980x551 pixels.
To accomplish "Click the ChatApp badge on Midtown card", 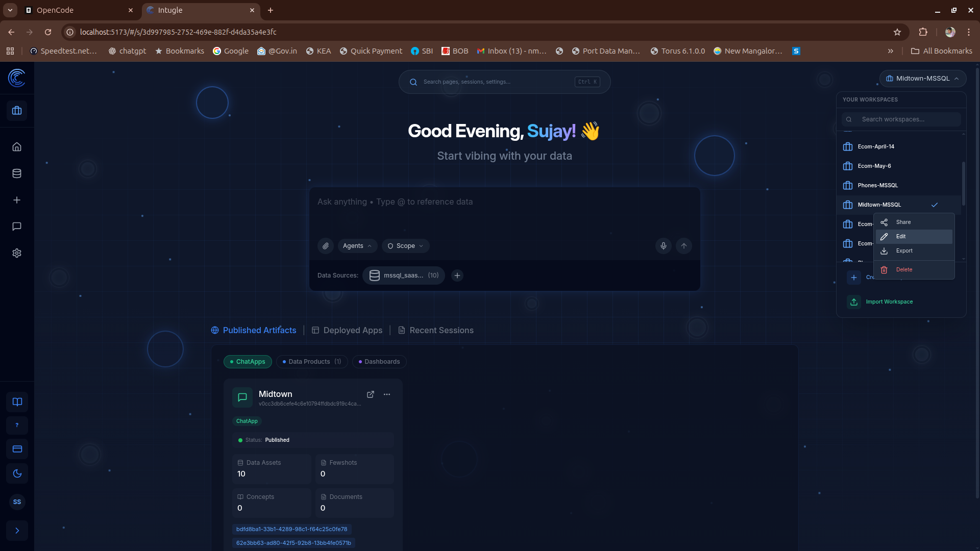I will [247, 421].
